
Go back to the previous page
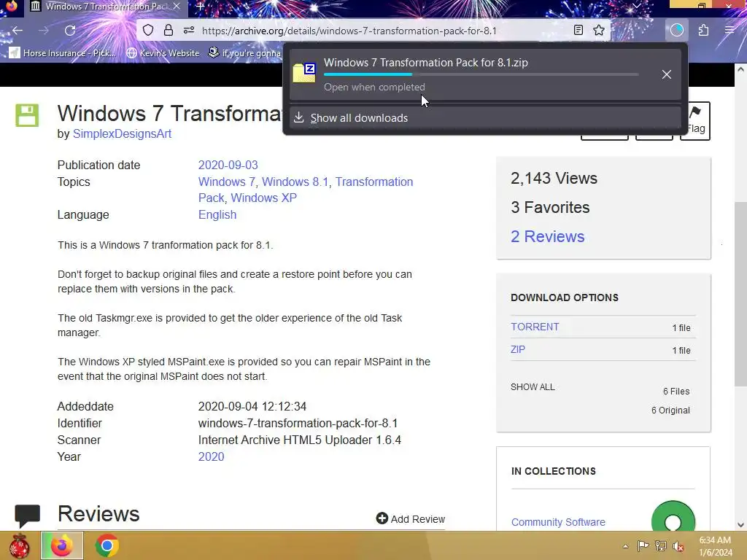(18, 31)
